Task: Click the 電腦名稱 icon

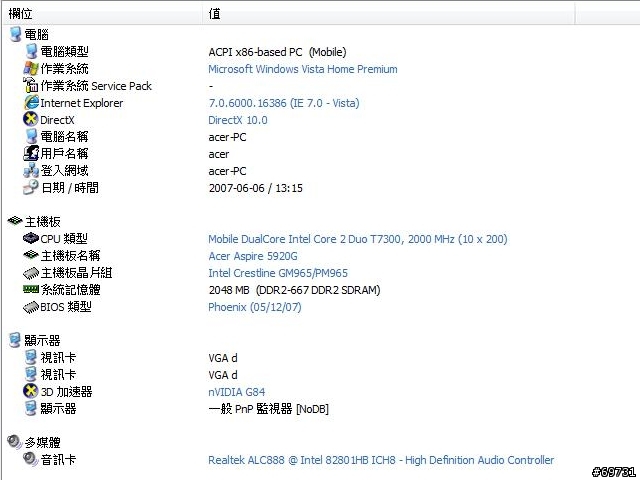Action: [31, 136]
